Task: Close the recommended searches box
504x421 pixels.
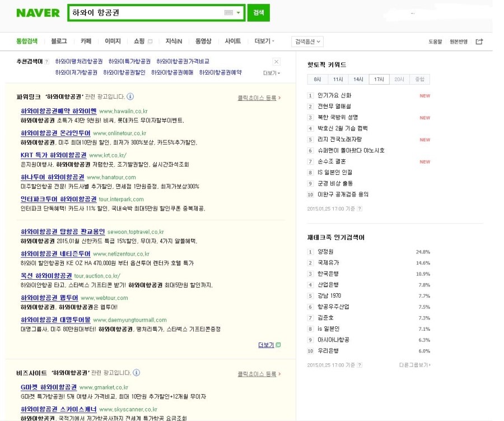Action: (276, 62)
